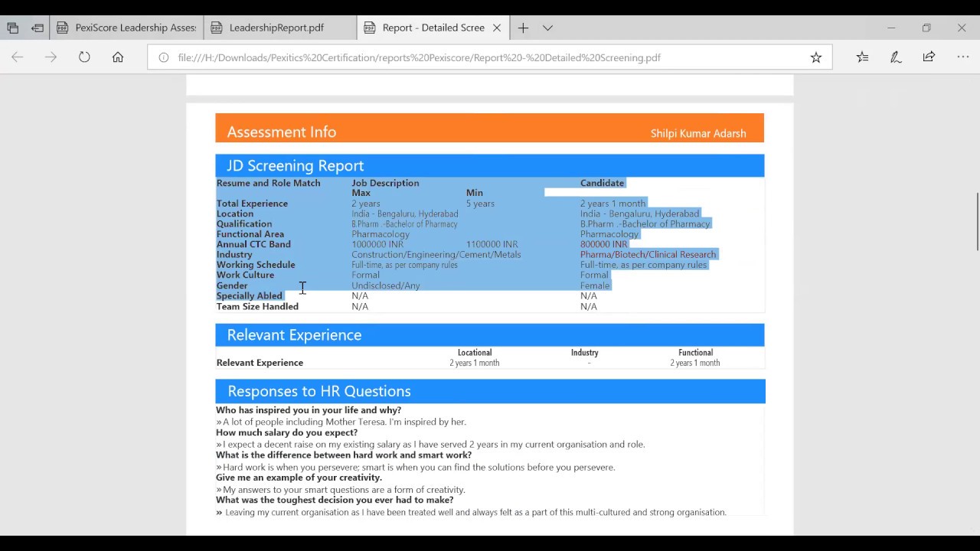Click the Functional column header

click(x=695, y=353)
